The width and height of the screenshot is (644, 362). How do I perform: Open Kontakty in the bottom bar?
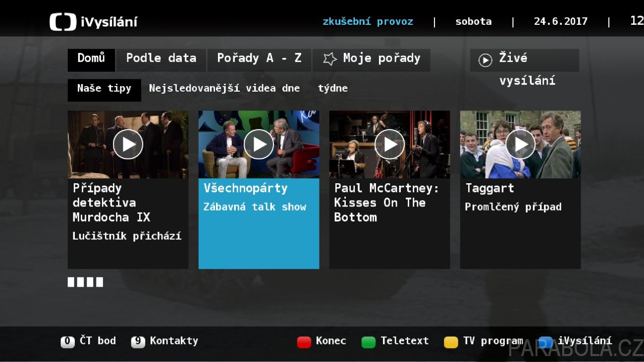[x=174, y=341]
